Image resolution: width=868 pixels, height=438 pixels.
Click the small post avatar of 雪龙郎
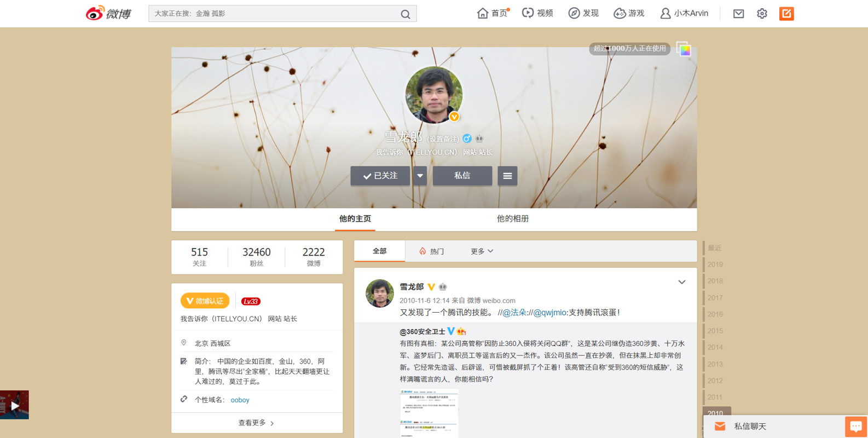(380, 293)
